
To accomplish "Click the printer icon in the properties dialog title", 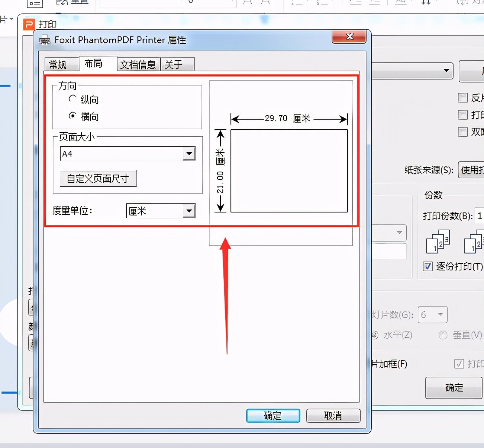I will pos(45,40).
